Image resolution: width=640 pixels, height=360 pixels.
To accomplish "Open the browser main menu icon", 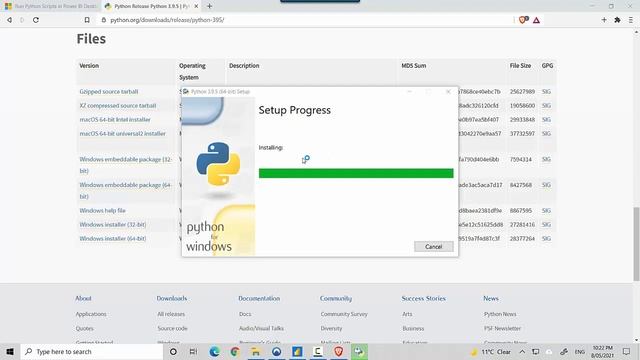I will pos(631,20).
